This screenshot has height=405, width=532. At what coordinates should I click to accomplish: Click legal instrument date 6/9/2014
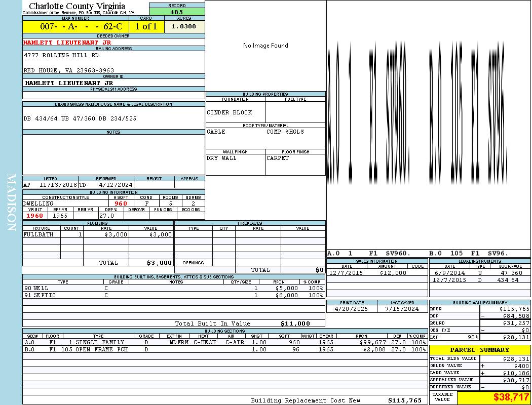click(x=449, y=273)
